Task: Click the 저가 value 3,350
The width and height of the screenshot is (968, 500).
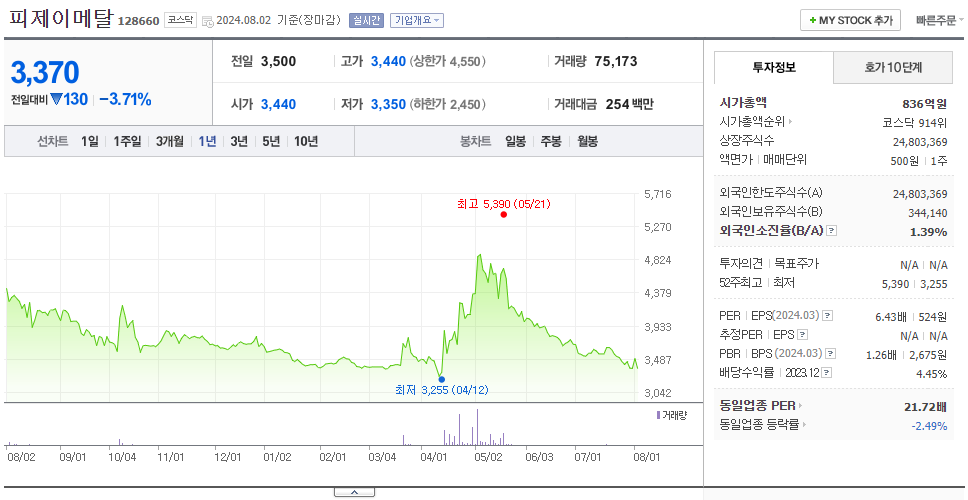Action: pyautogui.click(x=388, y=105)
